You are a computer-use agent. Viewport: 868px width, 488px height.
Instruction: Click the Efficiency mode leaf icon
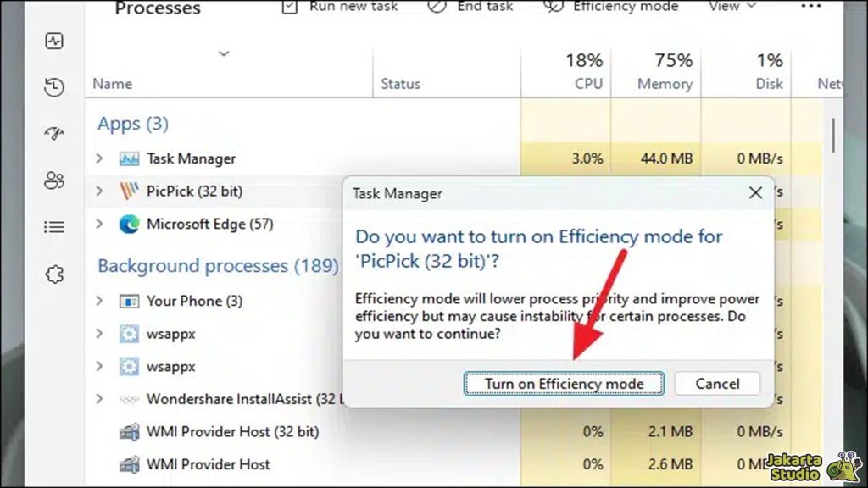click(x=552, y=7)
